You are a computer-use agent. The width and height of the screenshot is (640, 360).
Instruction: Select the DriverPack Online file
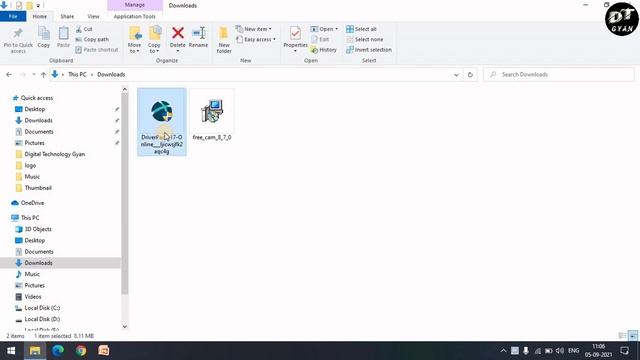pos(162,122)
